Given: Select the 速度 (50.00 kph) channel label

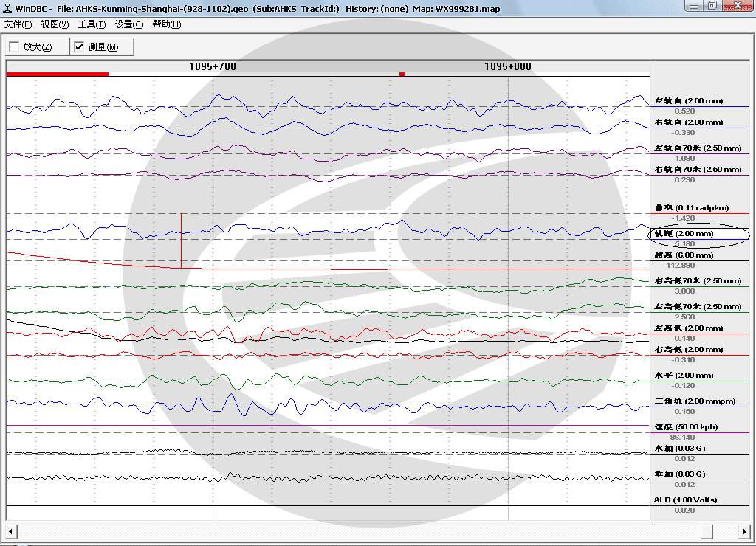Looking at the screenshot, I should click(x=686, y=427).
